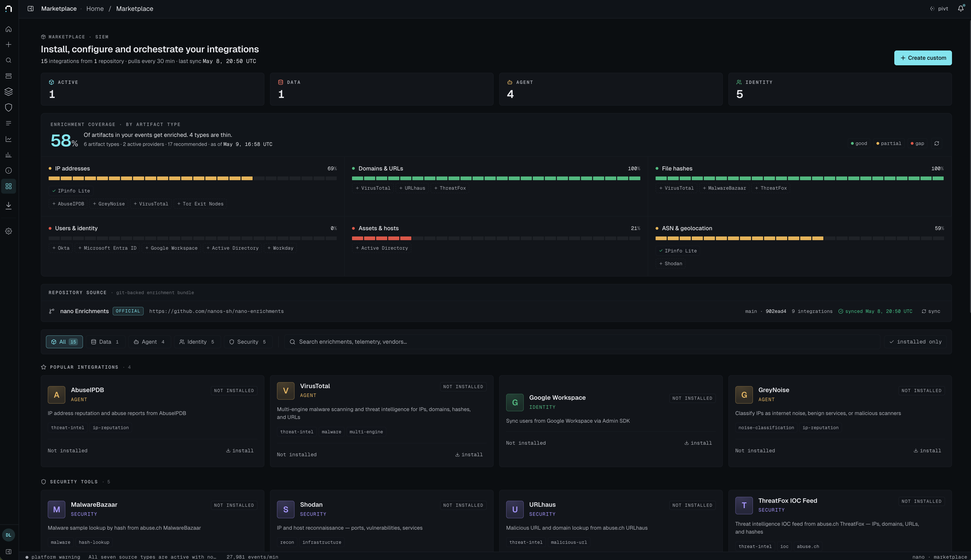Open the notifications bell
This screenshot has height=560, width=971.
coord(961,9)
